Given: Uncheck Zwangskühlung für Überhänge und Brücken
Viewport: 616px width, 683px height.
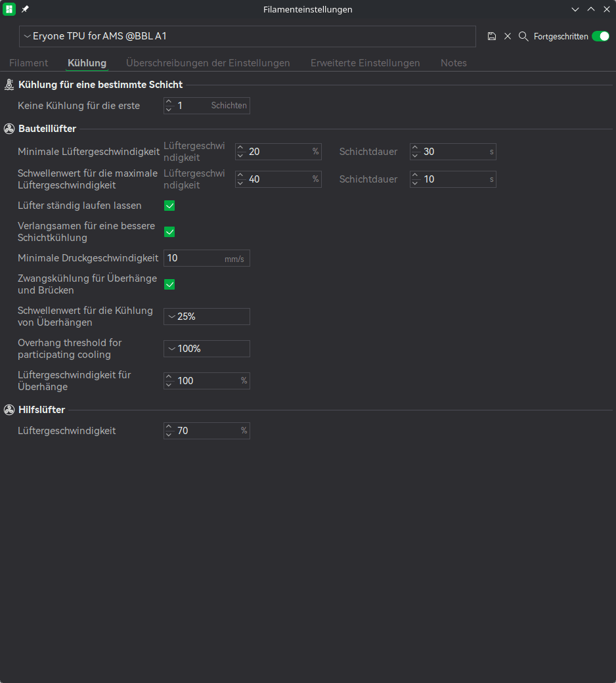Looking at the screenshot, I should point(169,284).
